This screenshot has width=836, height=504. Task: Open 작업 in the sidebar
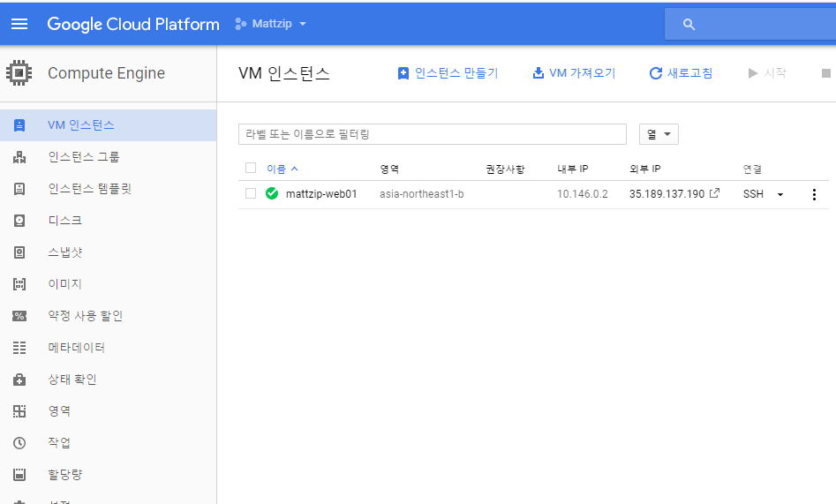(x=109, y=443)
